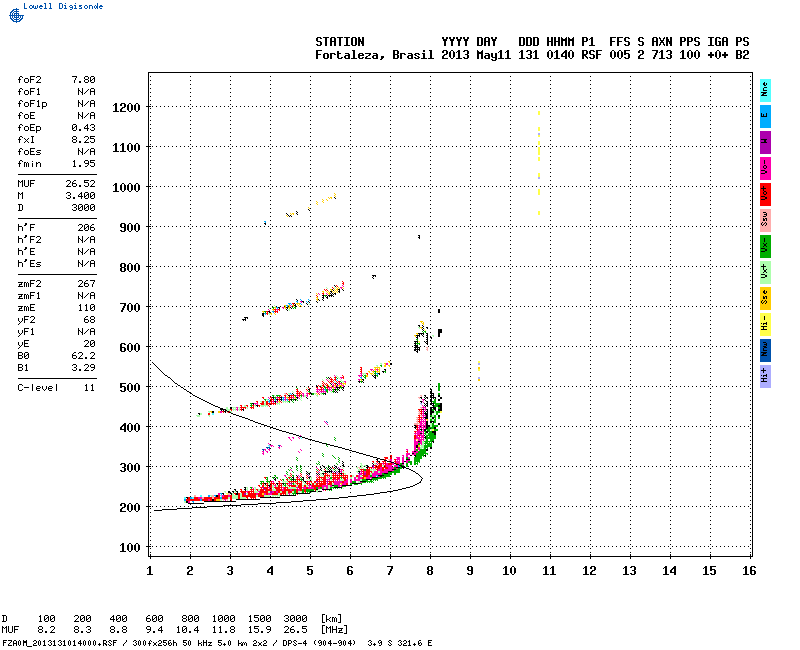Click the B1 value 3.29

click(83, 368)
